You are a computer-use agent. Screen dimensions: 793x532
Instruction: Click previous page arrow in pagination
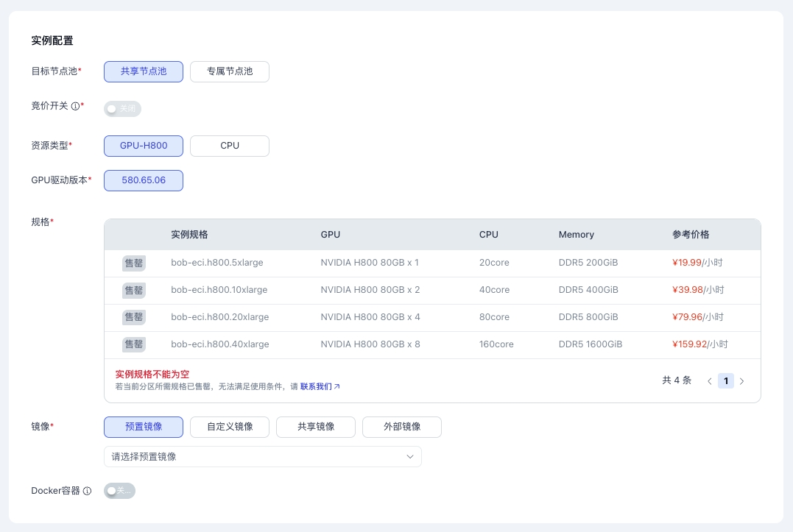tap(710, 381)
